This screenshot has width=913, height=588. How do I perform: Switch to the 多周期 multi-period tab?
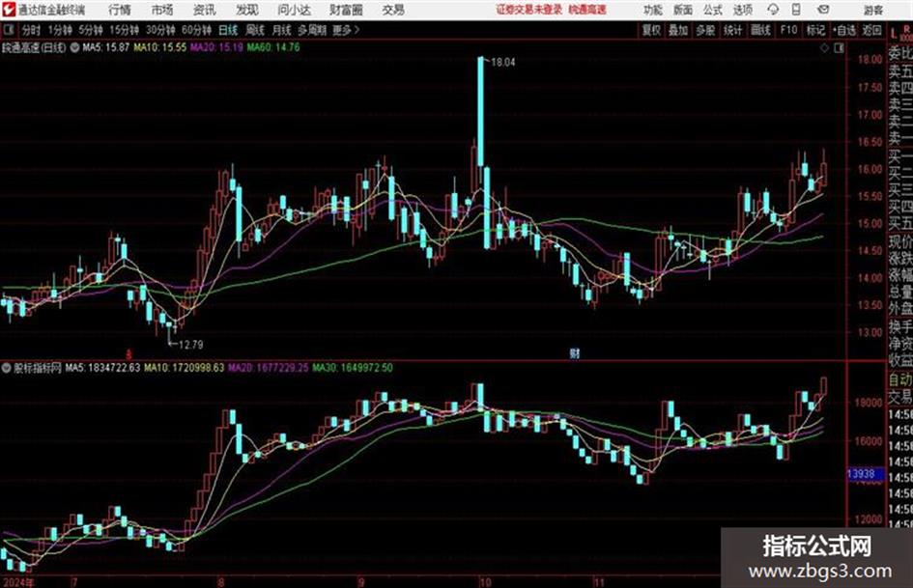pyautogui.click(x=311, y=30)
